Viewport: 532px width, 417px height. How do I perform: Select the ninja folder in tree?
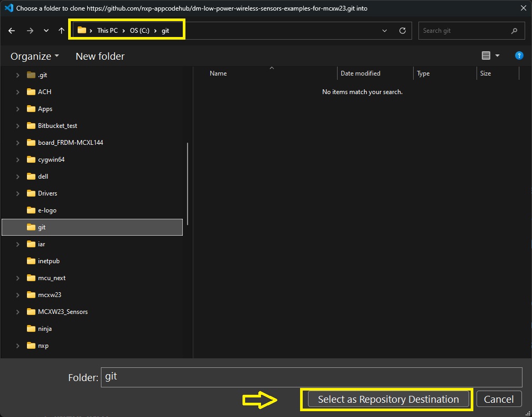[x=44, y=329]
